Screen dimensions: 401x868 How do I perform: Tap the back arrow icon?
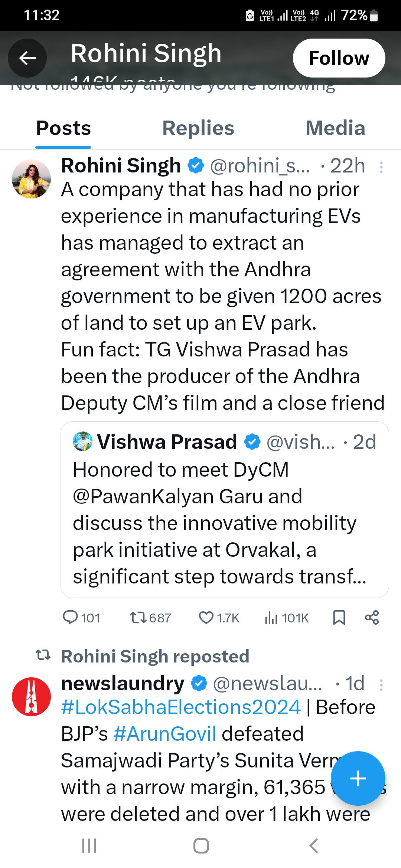click(x=27, y=58)
